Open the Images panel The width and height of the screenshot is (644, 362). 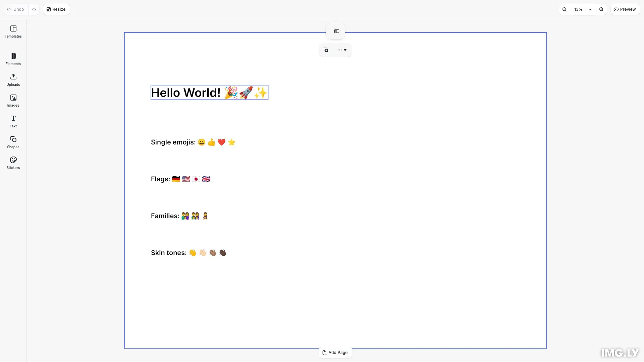click(x=13, y=101)
